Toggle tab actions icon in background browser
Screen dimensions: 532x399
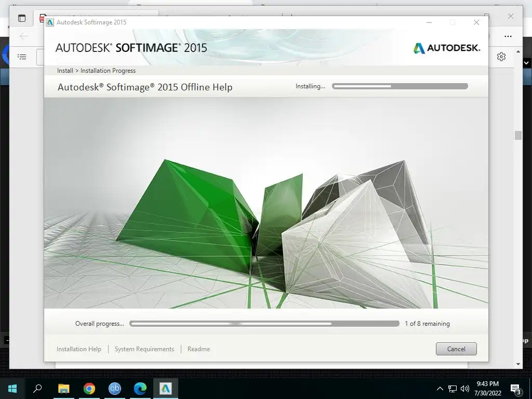[x=22, y=18]
